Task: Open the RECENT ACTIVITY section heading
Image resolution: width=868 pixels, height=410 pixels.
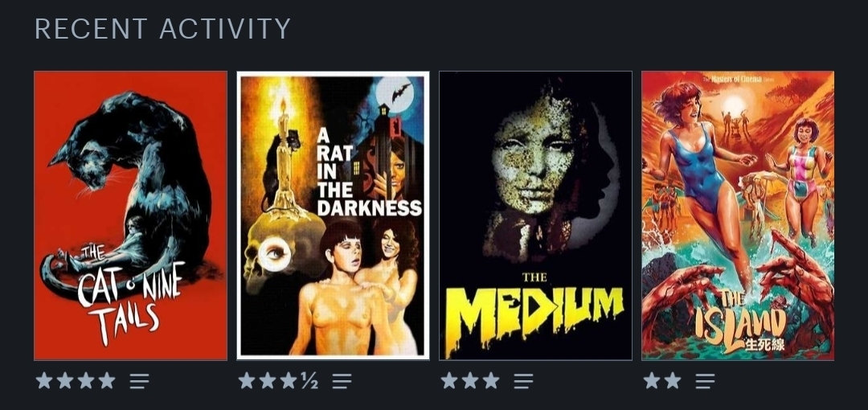Action: pos(162,29)
